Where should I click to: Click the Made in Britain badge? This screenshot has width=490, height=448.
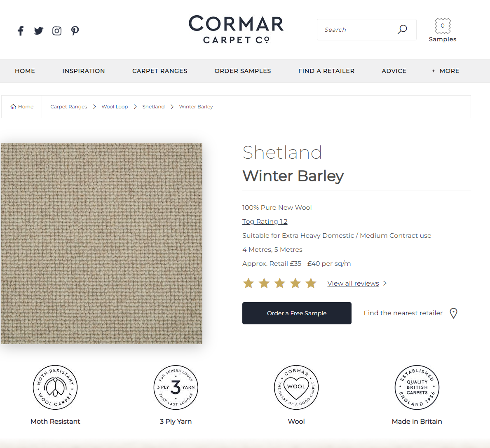click(417, 387)
